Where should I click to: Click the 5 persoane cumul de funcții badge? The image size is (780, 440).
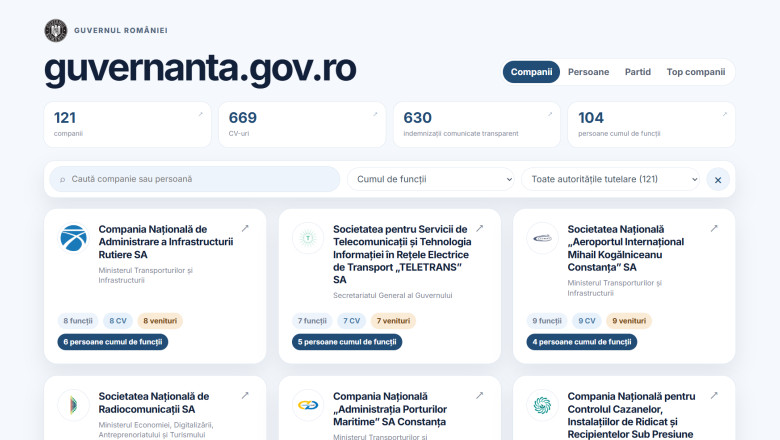[347, 342]
